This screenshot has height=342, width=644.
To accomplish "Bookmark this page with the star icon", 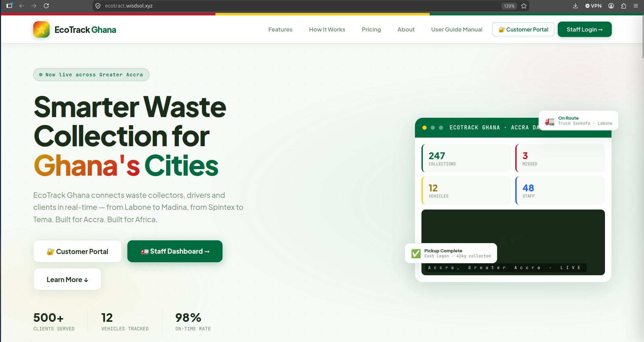I will [x=524, y=6].
